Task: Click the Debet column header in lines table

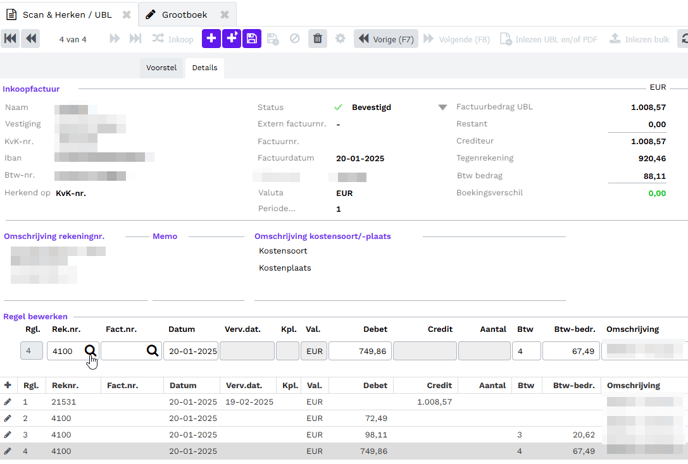Action: [375, 385]
